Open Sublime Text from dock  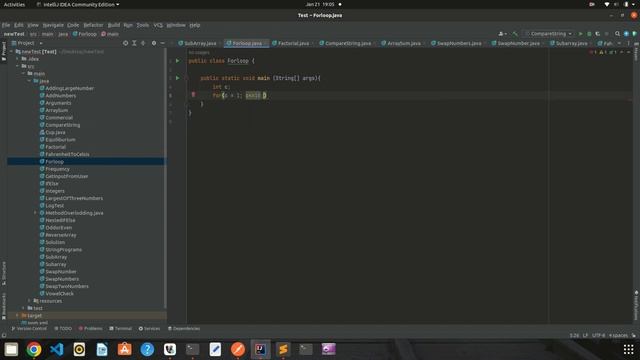pyautogui.click(x=283, y=349)
